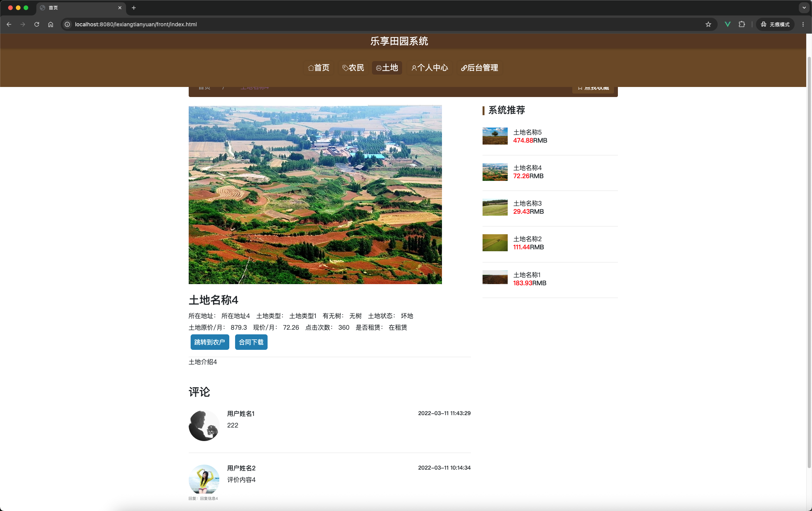Click the 土地名称2 recommendation title
Viewport: 812px width, 511px height.
(x=527, y=239)
